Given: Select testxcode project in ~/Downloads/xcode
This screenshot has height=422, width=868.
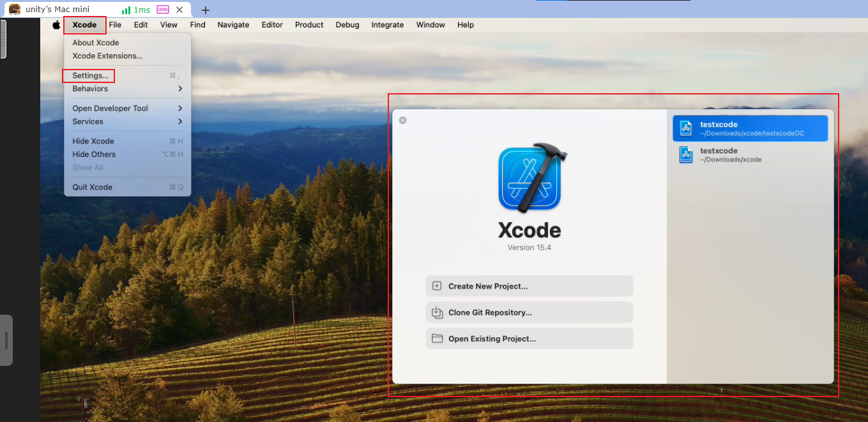Looking at the screenshot, I should pyautogui.click(x=750, y=154).
